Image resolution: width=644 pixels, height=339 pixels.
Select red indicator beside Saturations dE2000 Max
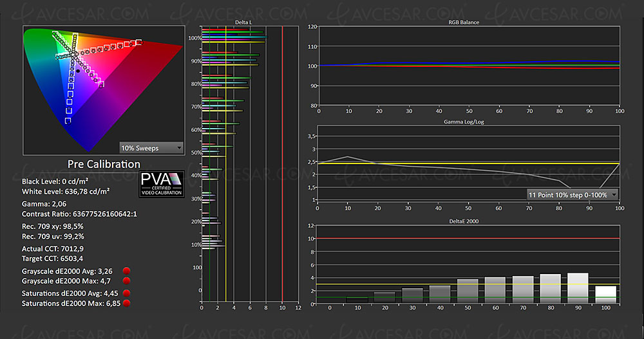(127, 302)
